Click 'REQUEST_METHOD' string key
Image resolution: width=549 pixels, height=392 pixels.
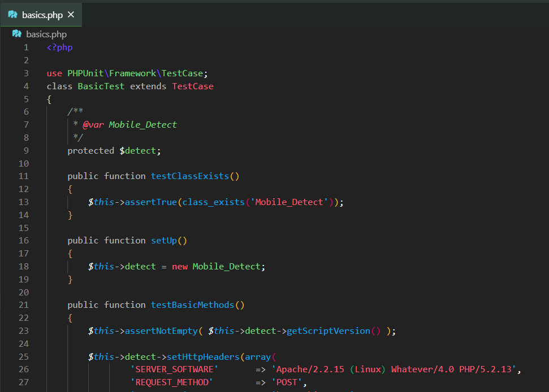pyautogui.click(x=171, y=382)
